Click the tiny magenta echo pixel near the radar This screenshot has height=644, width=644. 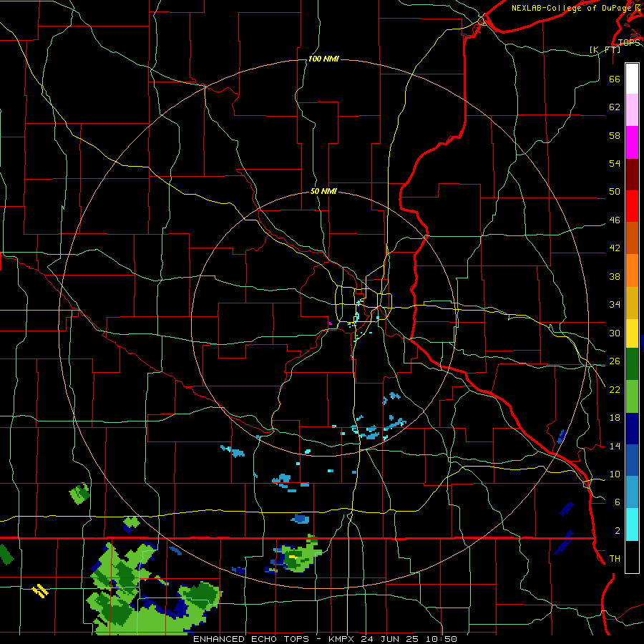point(330,323)
